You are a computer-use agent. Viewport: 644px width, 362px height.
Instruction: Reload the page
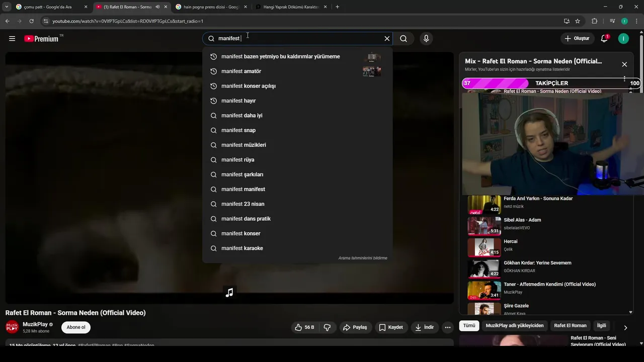[31, 21]
